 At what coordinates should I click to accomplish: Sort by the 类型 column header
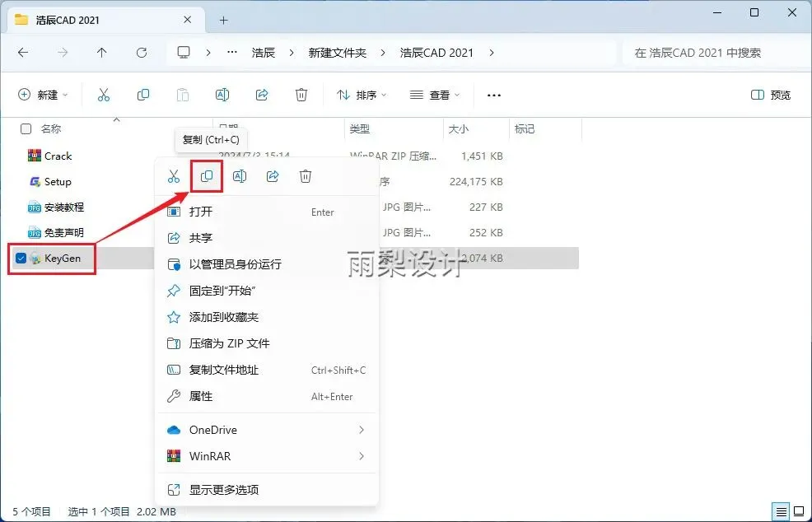[359, 129]
